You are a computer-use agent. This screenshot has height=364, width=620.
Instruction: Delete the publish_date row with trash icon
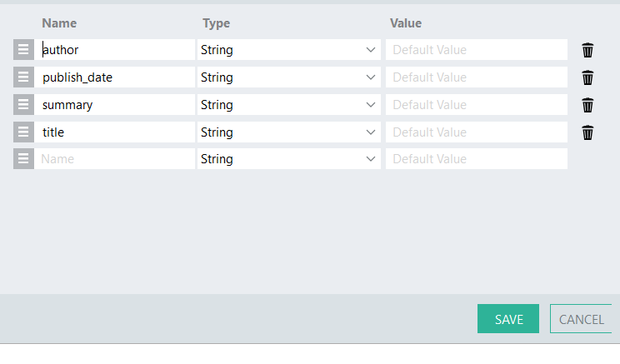(587, 77)
